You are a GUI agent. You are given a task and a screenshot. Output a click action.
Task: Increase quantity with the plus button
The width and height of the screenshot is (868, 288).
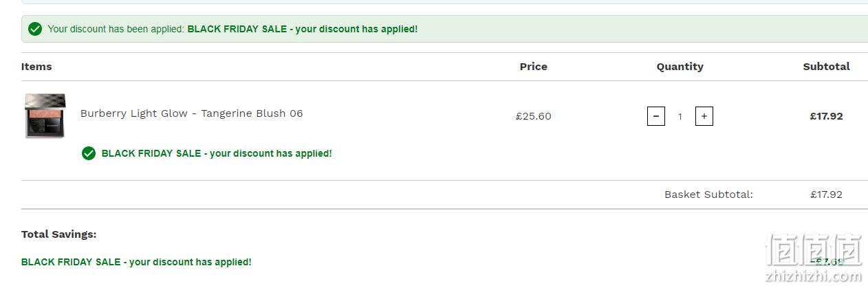tap(704, 116)
